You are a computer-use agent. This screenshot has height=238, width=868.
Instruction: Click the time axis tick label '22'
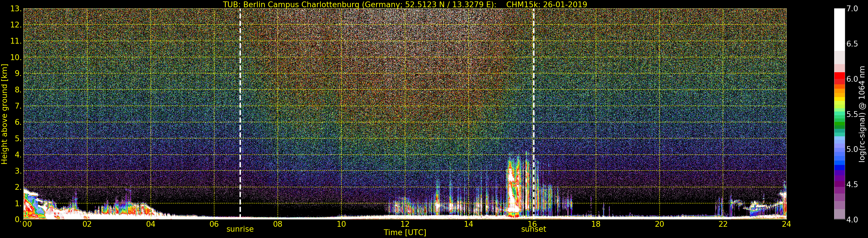(x=723, y=224)
